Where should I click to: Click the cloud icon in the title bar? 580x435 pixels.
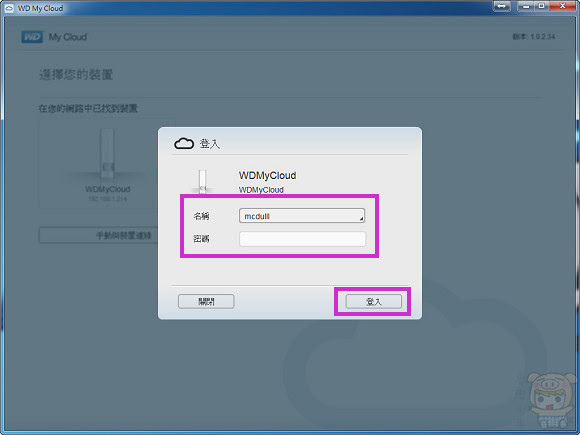tap(9, 8)
